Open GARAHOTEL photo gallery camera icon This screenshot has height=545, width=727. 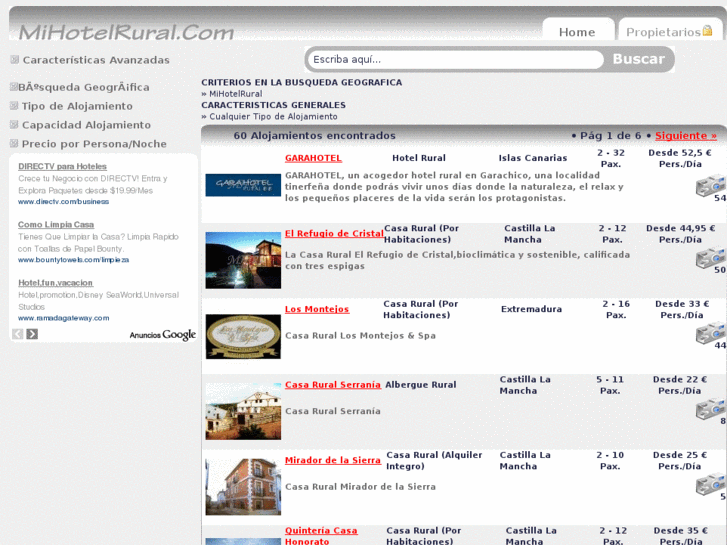[x=710, y=186]
